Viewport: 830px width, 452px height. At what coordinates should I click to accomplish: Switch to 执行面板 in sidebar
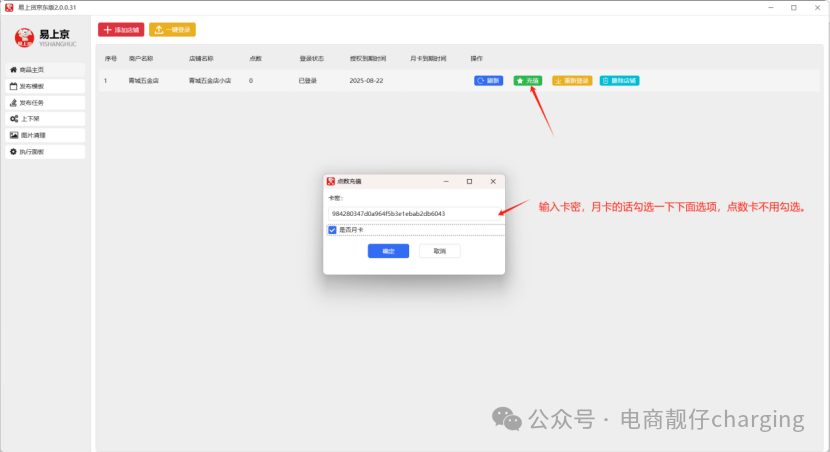click(x=45, y=152)
